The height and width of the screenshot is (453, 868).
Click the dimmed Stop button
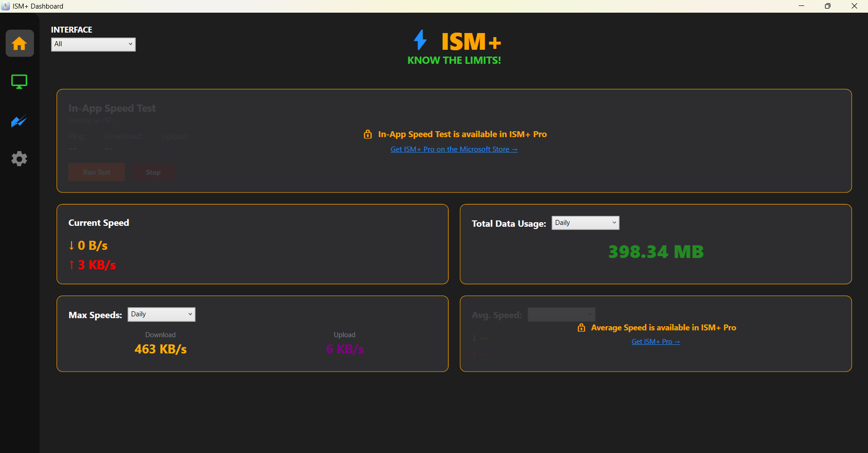pyautogui.click(x=153, y=172)
